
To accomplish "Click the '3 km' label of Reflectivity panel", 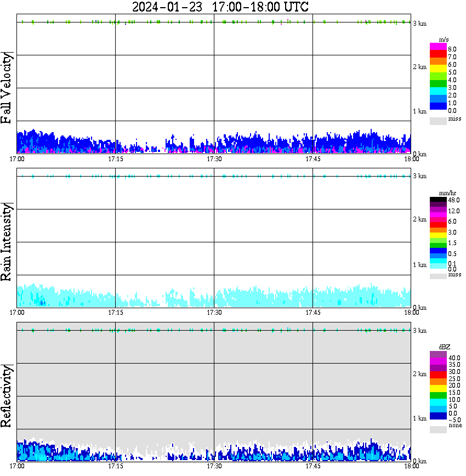I will [x=420, y=331].
